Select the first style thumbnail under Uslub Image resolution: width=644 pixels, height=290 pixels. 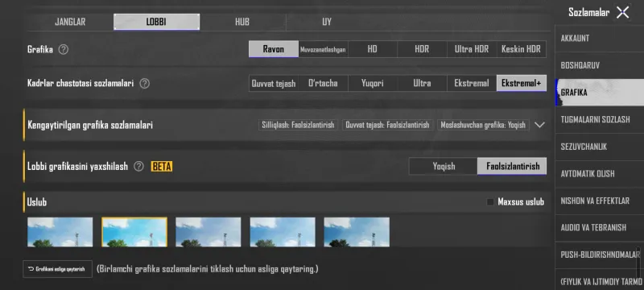60,232
